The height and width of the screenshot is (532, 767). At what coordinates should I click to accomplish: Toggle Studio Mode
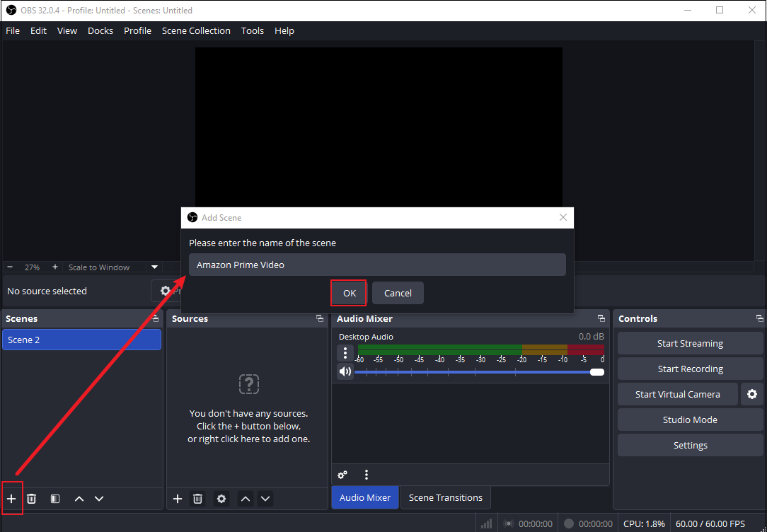(690, 419)
